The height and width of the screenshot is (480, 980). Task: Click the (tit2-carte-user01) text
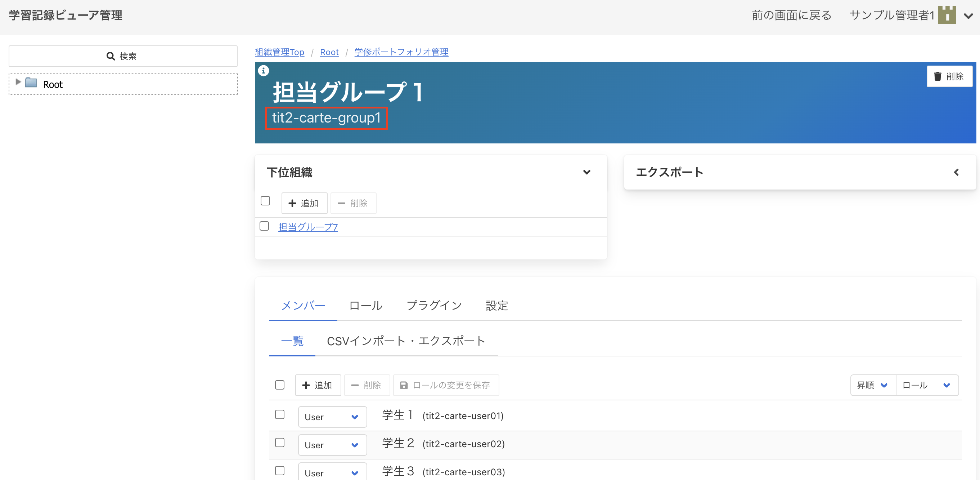point(463,415)
